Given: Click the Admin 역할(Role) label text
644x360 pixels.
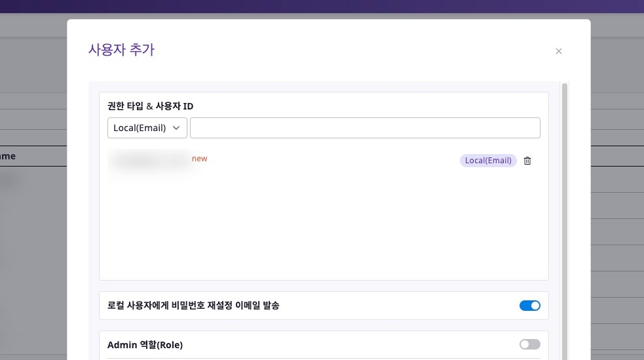Looking at the screenshot, I should click(x=145, y=345).
